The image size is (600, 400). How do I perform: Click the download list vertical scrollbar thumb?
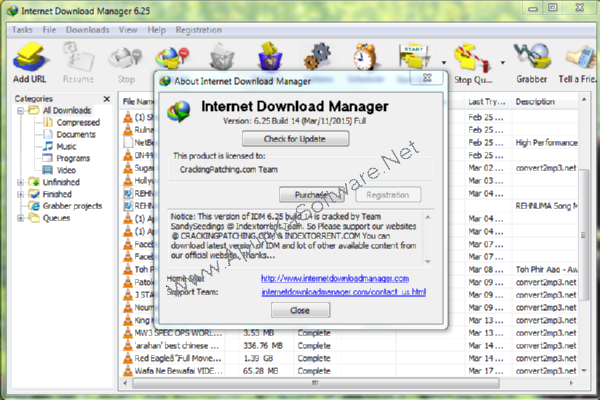pos(584,235)
